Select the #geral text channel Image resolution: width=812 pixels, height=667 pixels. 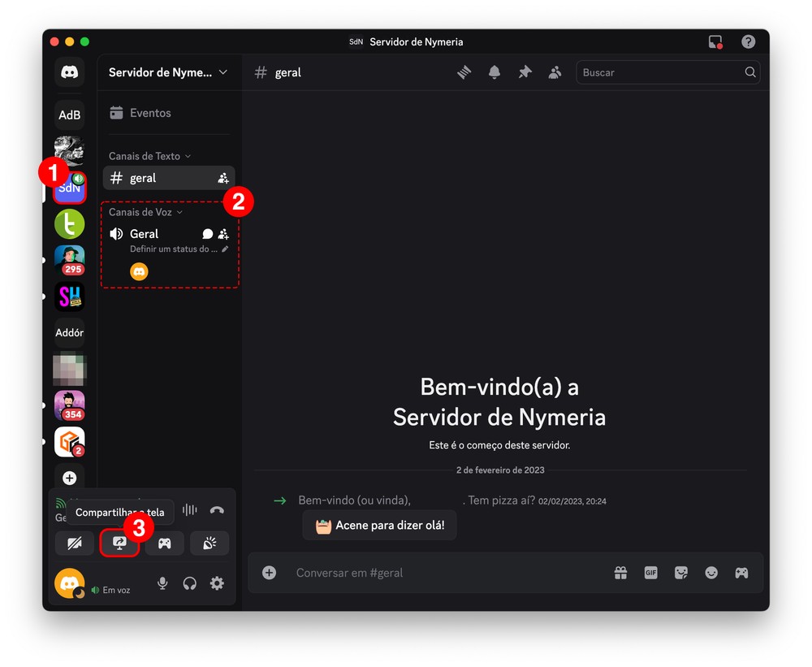pyautogui.click(x=158, y=178)
